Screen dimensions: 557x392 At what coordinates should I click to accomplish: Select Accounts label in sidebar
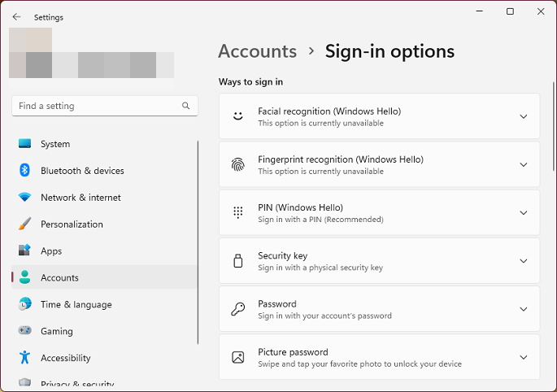click(x=59, y=277)
